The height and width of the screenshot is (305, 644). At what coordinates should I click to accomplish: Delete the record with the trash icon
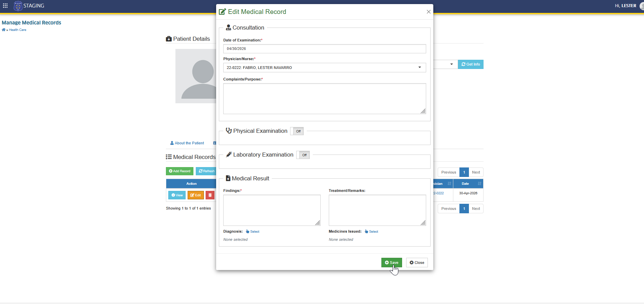(x=210, y=195)
